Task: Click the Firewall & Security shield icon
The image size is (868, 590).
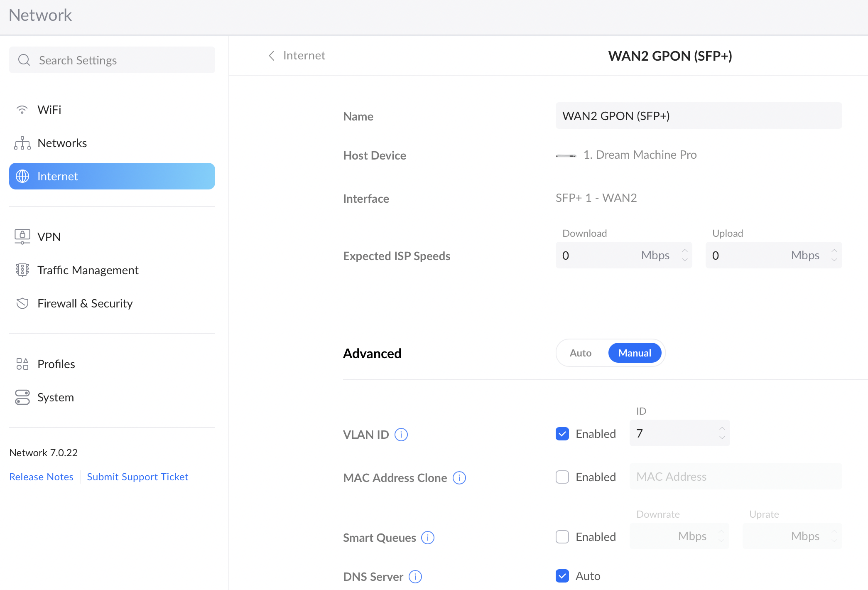Action: tap(22, 303)
